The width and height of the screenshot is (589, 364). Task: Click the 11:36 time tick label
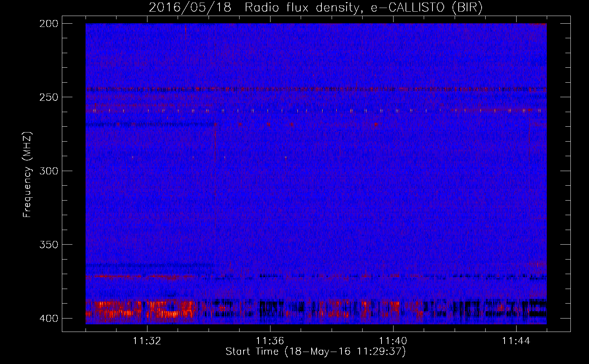pos(270,341)
